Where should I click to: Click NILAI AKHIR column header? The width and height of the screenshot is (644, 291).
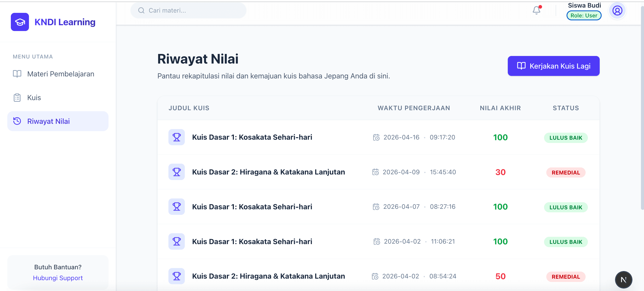[x=500, y=108]
